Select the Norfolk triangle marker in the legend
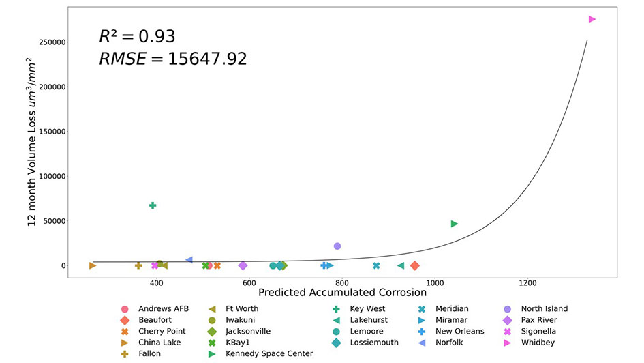The height and width of the screenshot is (363, 644). pos(422,343)
